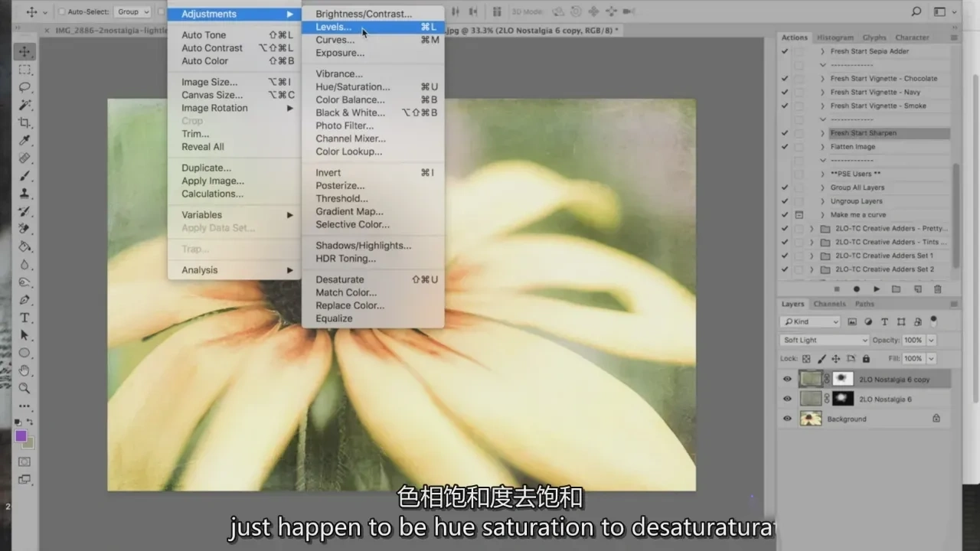Create new action set folder icon
The image size is (980, 551).
897,289
